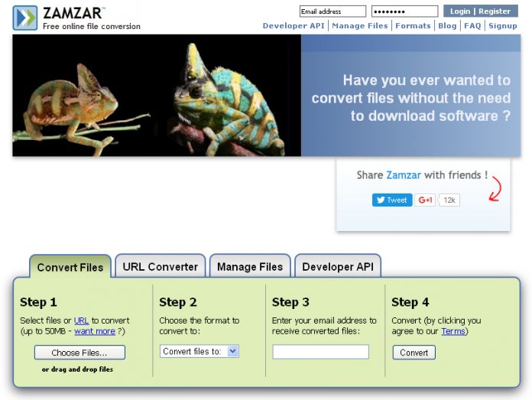Open the Formats link in top navigation
Viewport: 532px width, 400px height.
pyautogui.click(x=413, y=25)
